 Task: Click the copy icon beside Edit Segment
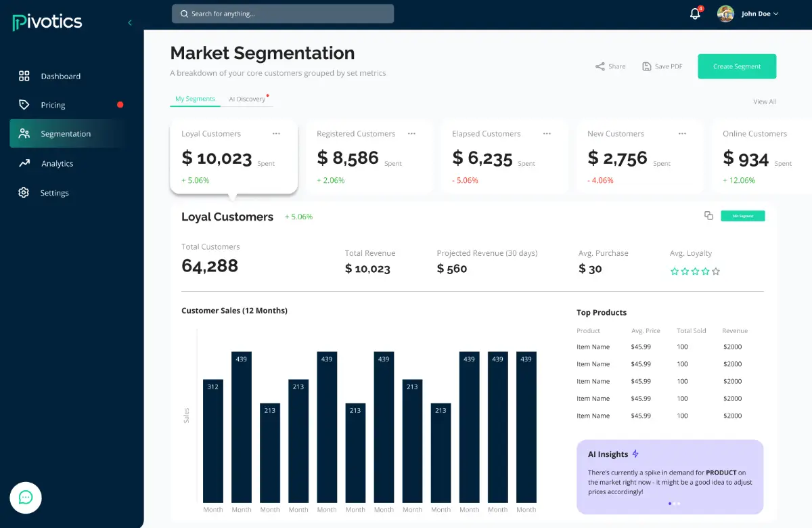click(708, 216)
